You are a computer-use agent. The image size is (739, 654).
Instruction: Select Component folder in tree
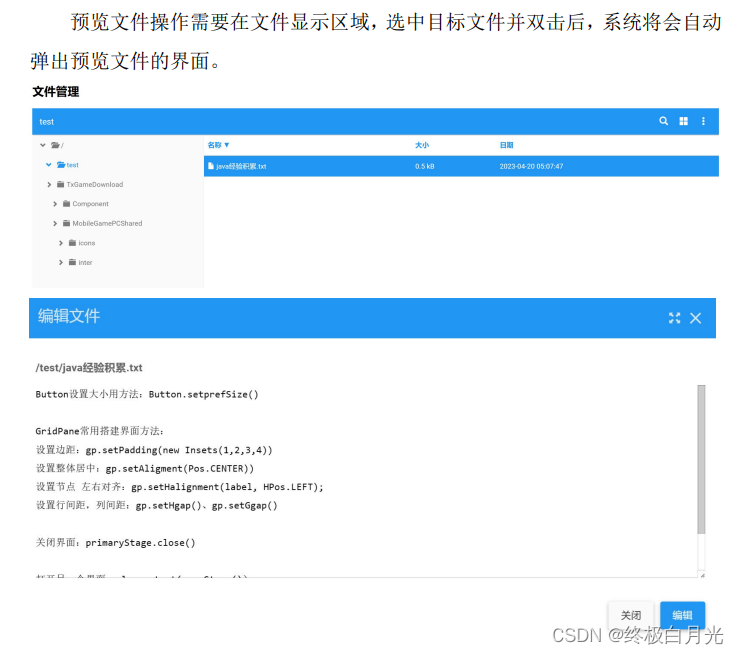click(86, 204)
